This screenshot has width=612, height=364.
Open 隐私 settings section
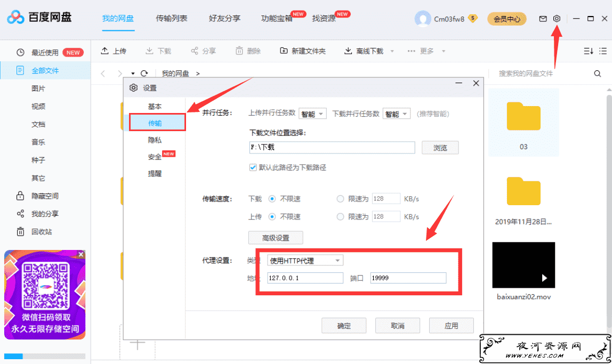(155, 140)
